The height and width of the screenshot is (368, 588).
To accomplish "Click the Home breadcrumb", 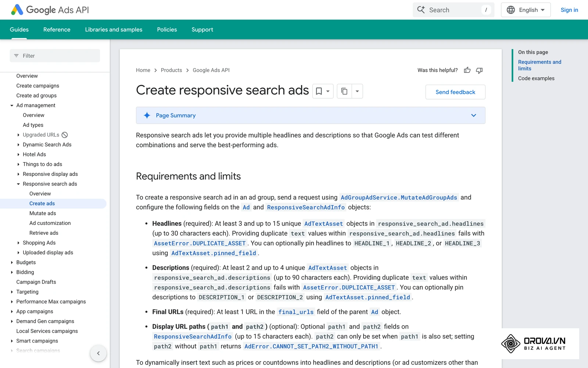I will [143, 70].
